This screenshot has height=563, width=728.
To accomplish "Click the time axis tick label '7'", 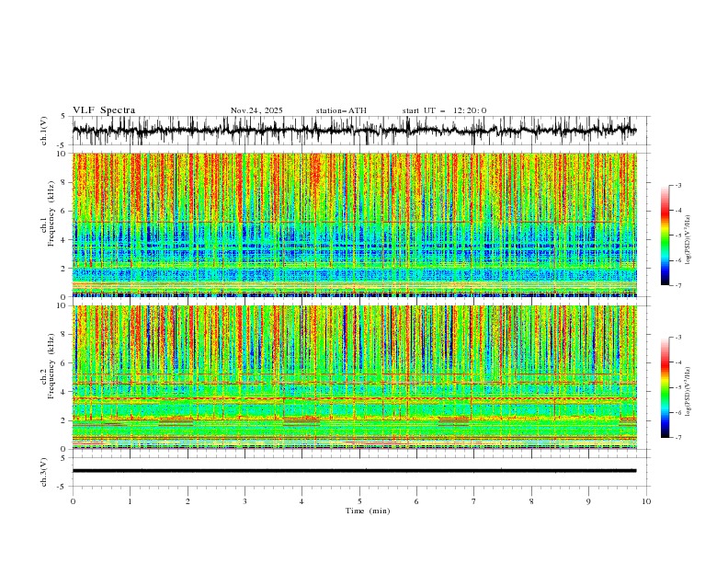I will pos(474,501).
